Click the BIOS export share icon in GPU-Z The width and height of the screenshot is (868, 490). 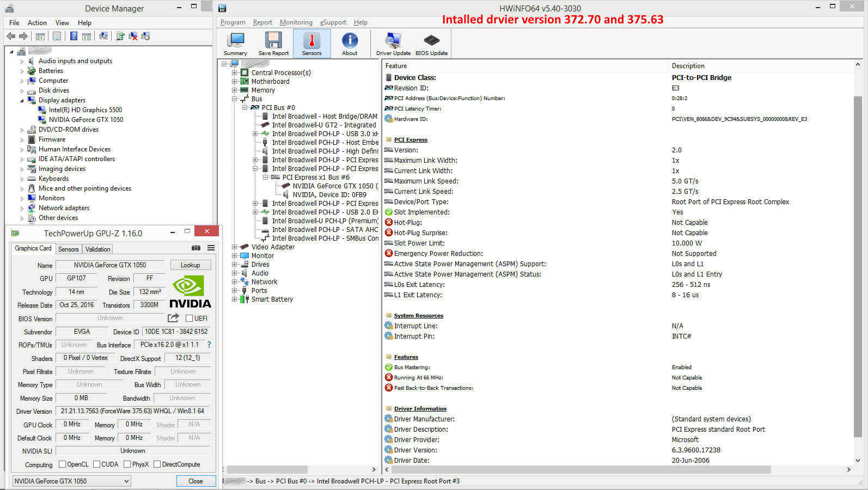coord(174,318)
